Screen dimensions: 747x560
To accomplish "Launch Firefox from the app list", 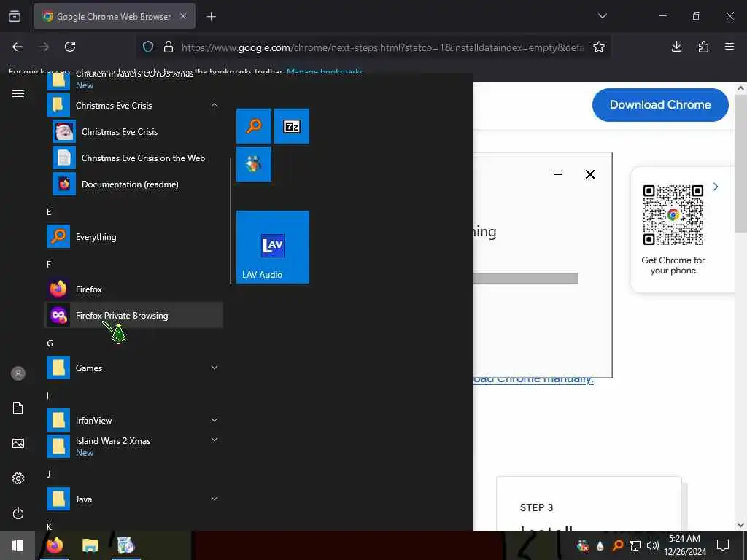I will [x=133, y=289].
